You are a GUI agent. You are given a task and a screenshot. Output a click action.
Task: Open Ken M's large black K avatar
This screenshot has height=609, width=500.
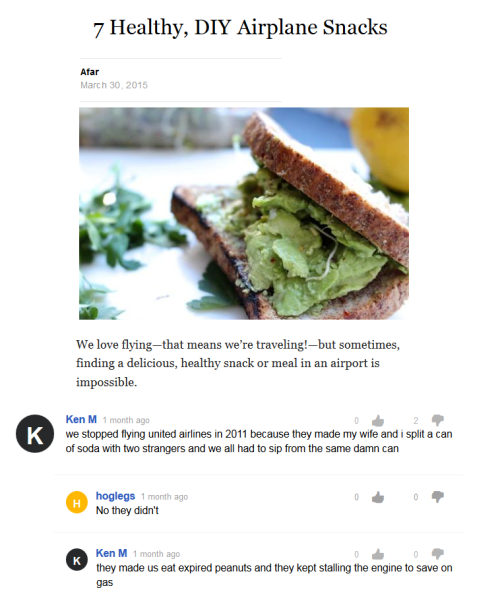click(x=35, y=434)
